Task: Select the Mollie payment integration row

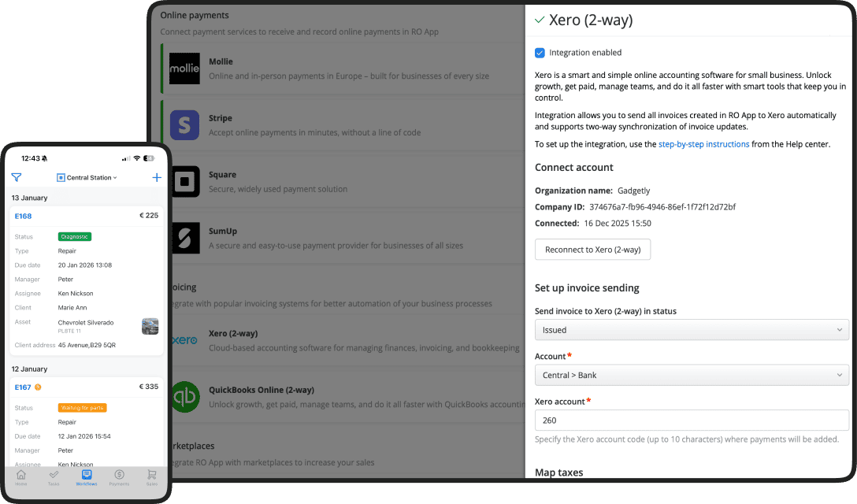Action: click(x=347, y=69)
